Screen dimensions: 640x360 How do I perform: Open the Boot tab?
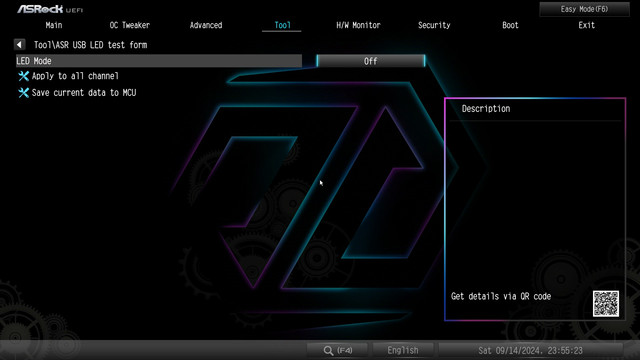(x=510, y=25)
